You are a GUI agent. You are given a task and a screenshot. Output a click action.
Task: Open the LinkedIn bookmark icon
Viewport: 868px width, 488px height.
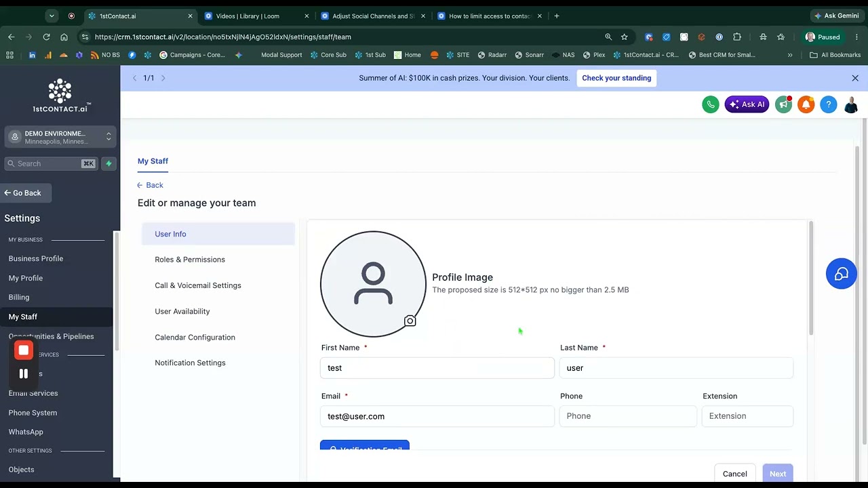(x=32, y=55)
